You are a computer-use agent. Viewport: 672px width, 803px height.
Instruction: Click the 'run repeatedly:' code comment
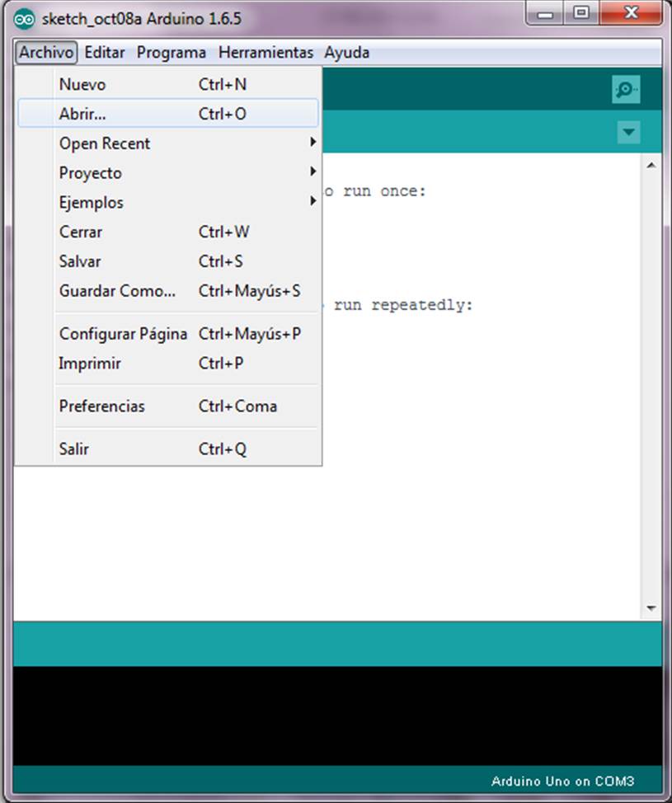403,305
